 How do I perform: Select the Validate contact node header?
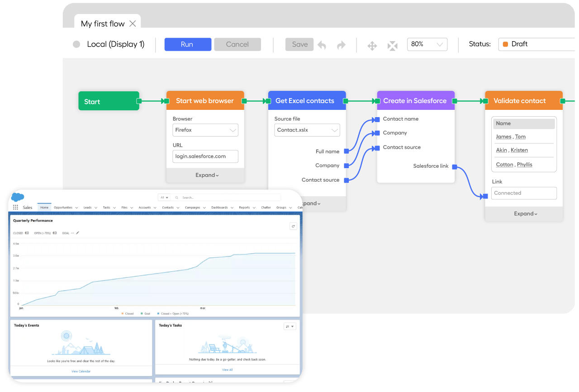tap(524, 101)
